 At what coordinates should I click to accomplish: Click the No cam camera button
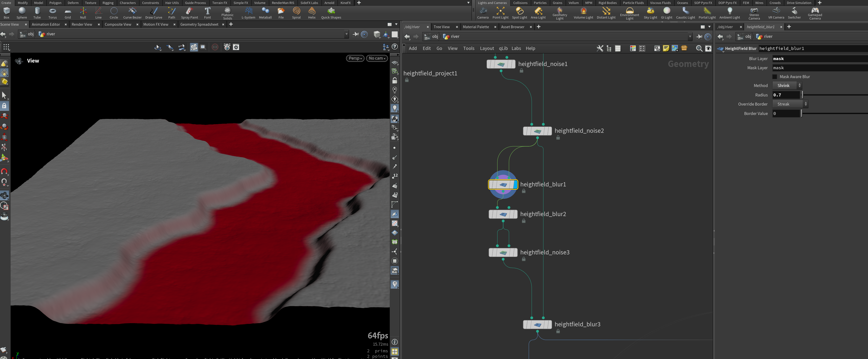[377, 58]
